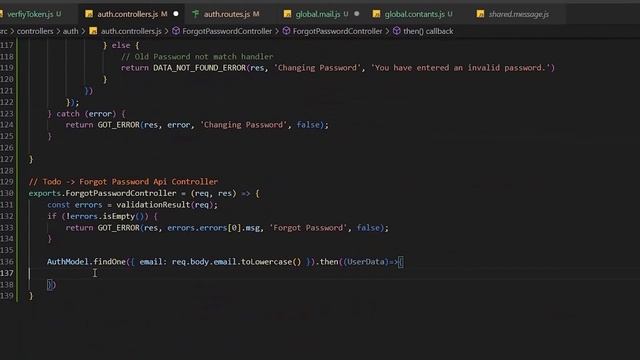The width and height of the screenshot is (640, 360).
Task: Click the toLowerCase() method call
Action: [271, 262]
